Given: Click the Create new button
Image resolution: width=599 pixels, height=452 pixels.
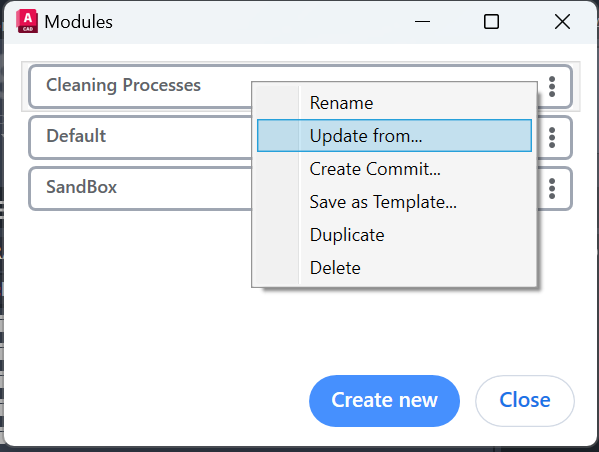Looking at the screenshot, I should click(384, 401).
